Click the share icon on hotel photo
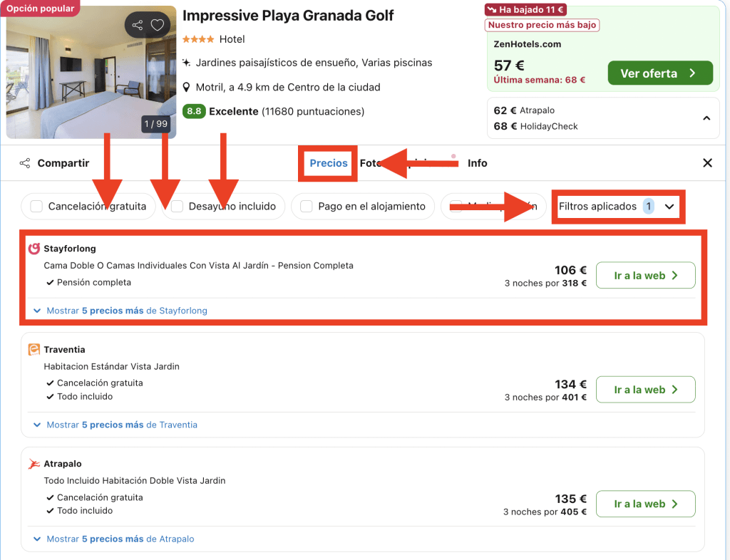 point(137,26)
